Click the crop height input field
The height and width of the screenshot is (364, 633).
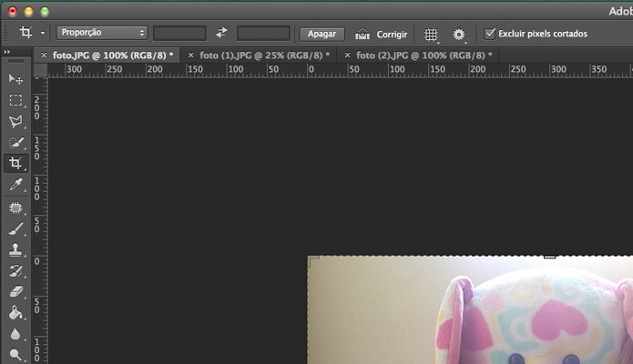click(x=263, y=33)
